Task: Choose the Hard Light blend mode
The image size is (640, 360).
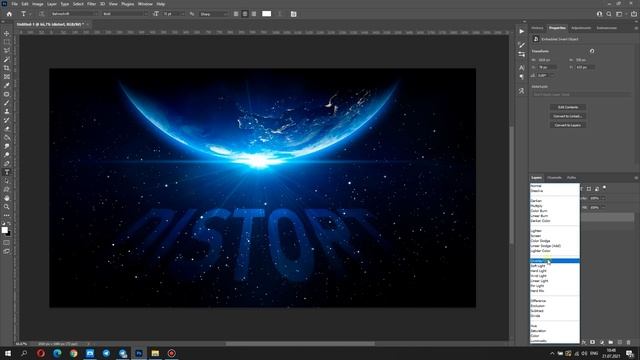Action: (554, 271)
